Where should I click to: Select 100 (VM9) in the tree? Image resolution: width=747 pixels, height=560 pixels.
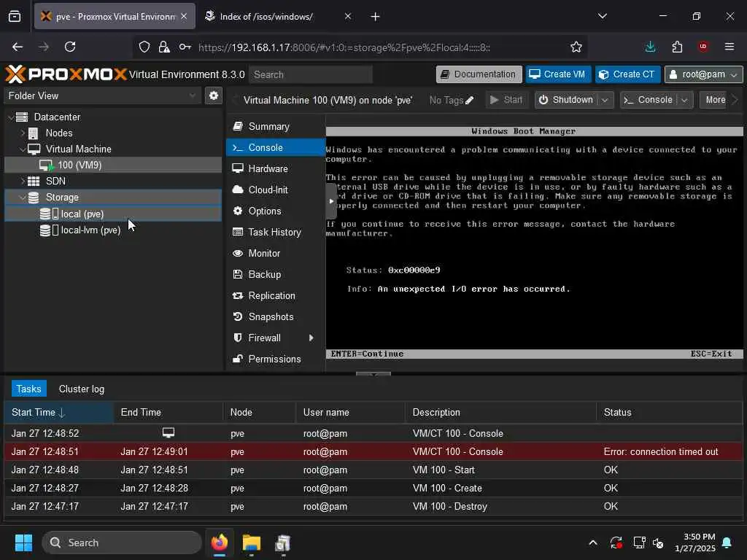click(113, 166)
